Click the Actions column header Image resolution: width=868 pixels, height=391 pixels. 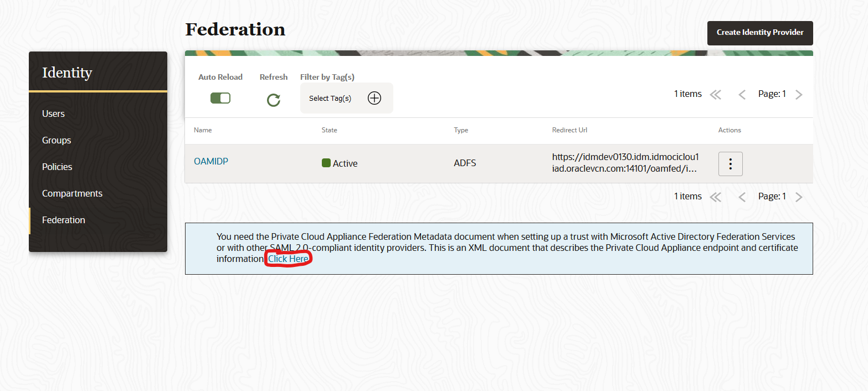point(730,130)
